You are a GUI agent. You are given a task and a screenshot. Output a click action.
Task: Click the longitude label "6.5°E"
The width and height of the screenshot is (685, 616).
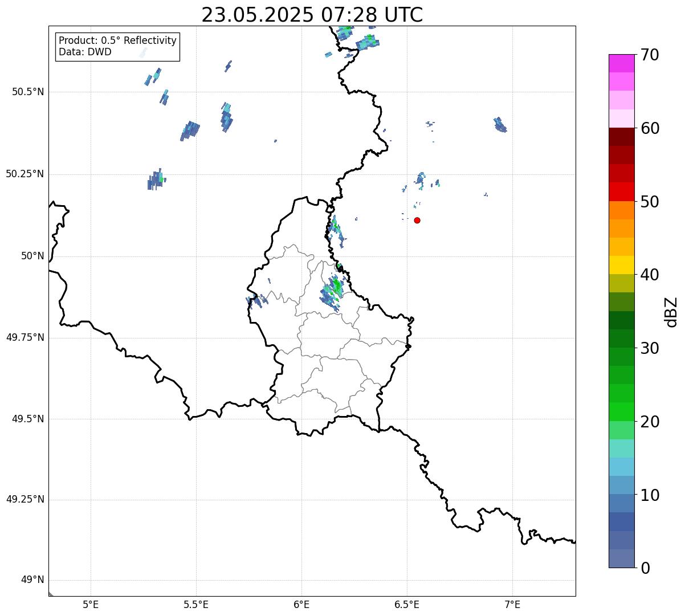[x=407, y=605]
